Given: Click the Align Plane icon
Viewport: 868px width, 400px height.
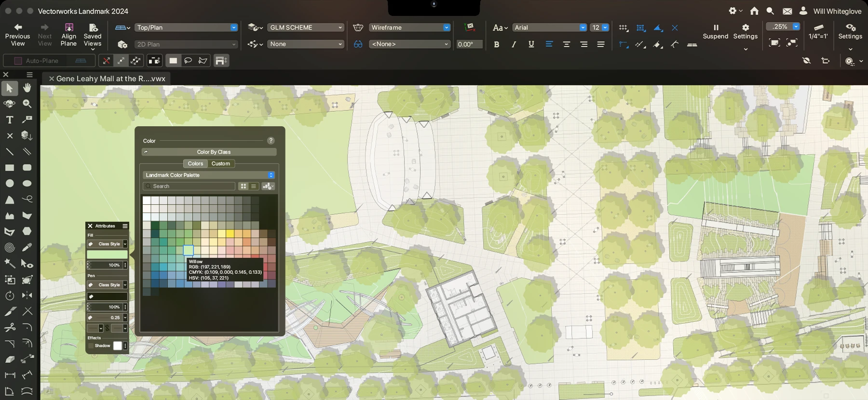Looking at the screenshot, I should click(69, 28).
